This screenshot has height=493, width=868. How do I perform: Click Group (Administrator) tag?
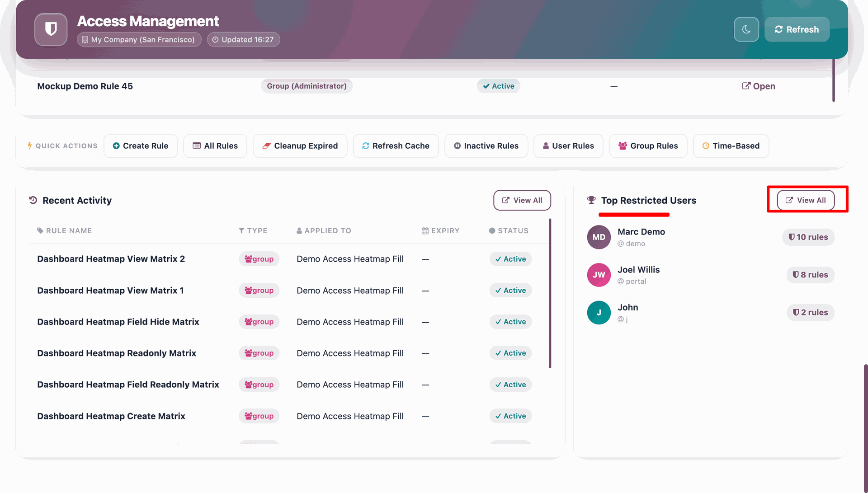307,86
